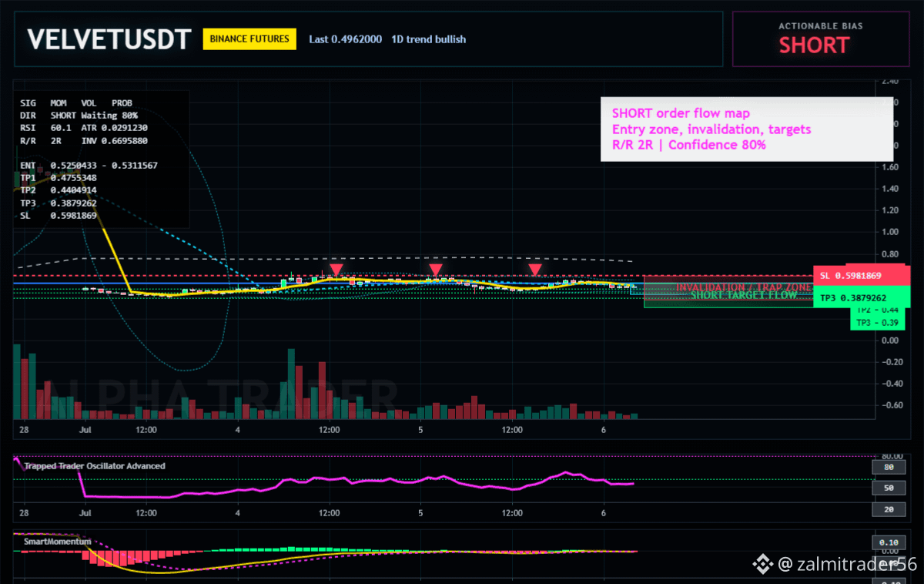Click the SHORT TARGET FLOW label

(744, 295)
